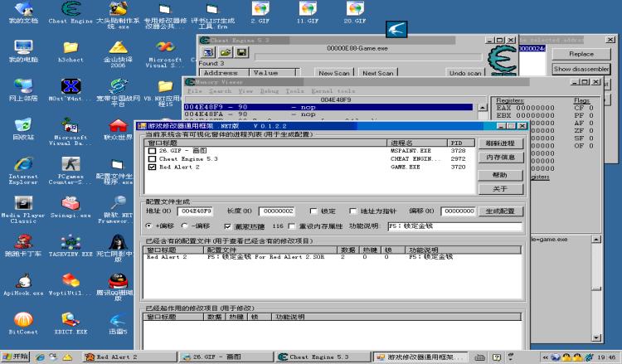Uncheck the Red Alert 2 process row

coord(152,167)
